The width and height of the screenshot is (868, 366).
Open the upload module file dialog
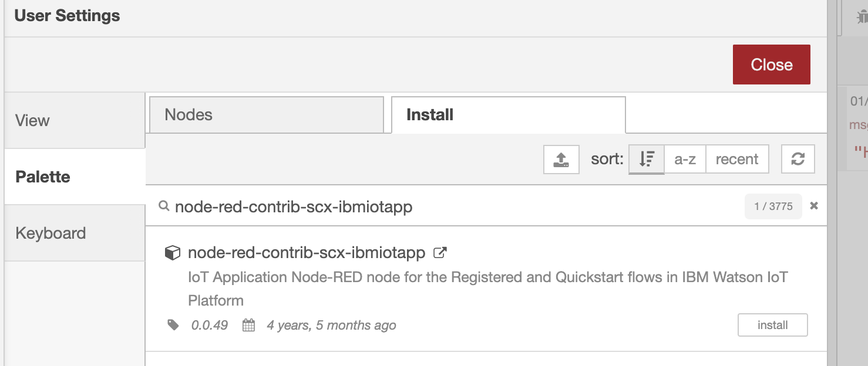(x=561, y=159)
